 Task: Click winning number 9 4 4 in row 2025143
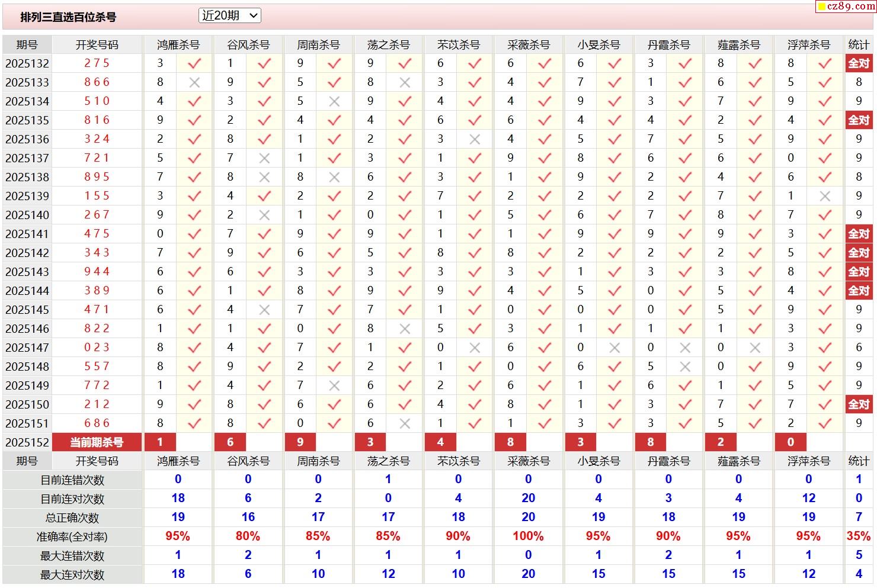tap(97, 272)
